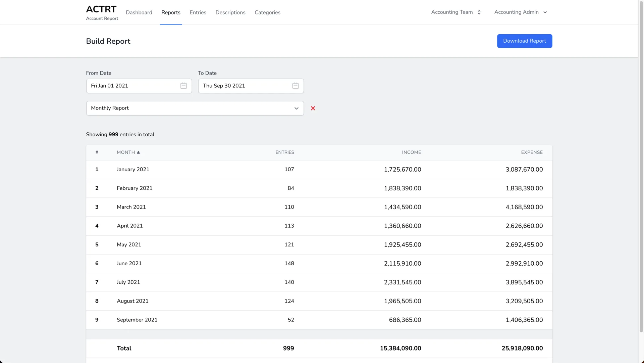Click the Build Report heading
This screenshot has height=363, width=644.
[x=108, y=41]
